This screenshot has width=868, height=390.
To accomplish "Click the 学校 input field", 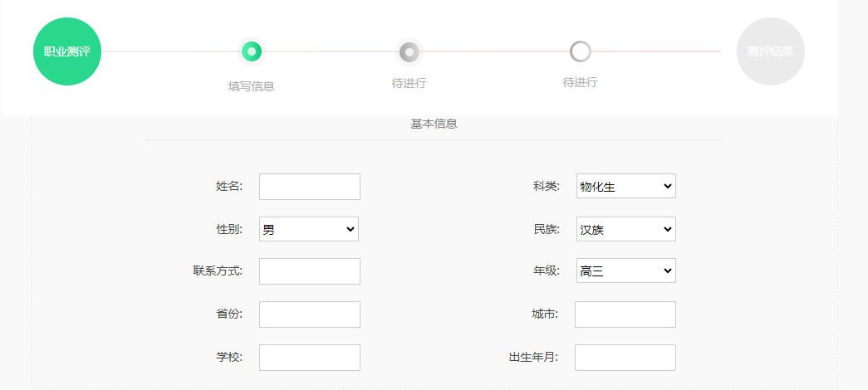I will tap(310, 358).
